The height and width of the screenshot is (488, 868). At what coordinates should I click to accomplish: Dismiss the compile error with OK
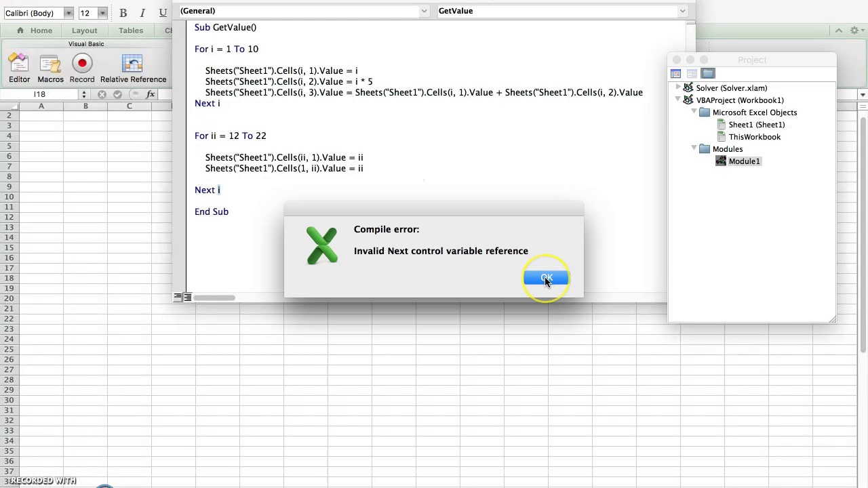tap(546, 279)
